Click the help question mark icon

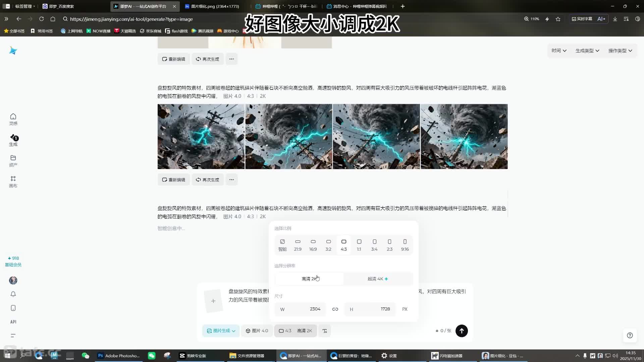[x=630, y=335]
